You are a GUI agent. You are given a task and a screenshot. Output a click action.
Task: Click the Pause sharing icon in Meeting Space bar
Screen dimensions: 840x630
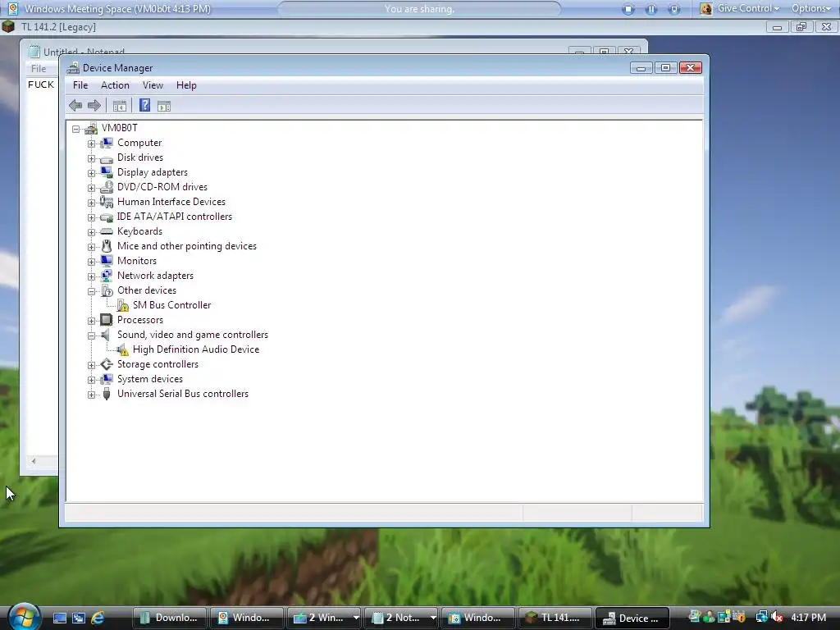click(651, 9)
